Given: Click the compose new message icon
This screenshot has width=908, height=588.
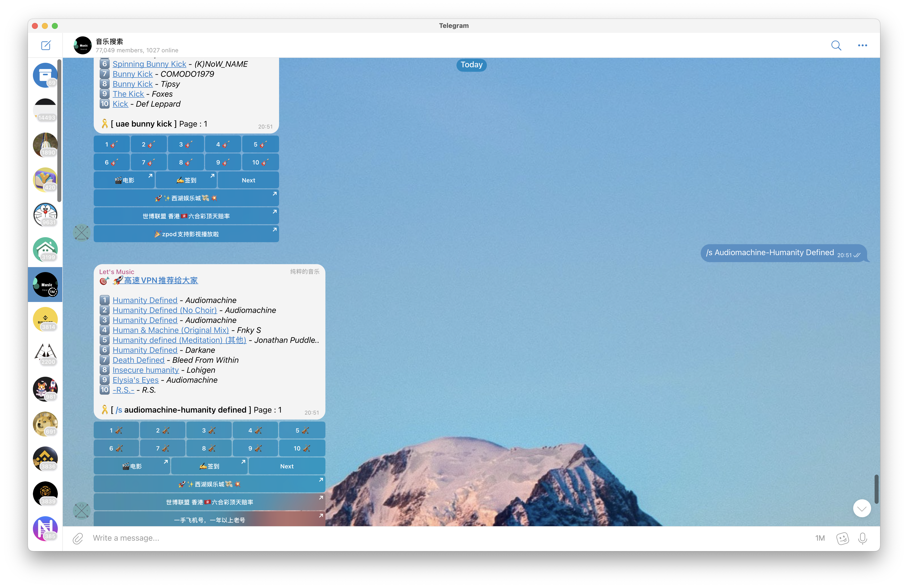Looking at the screenshot, I should (x=46, y=45).
